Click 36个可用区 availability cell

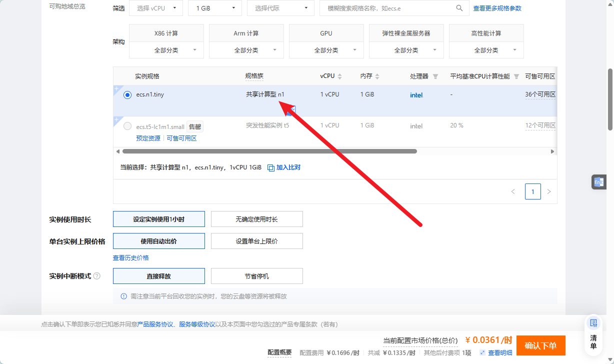coord(540,94)
